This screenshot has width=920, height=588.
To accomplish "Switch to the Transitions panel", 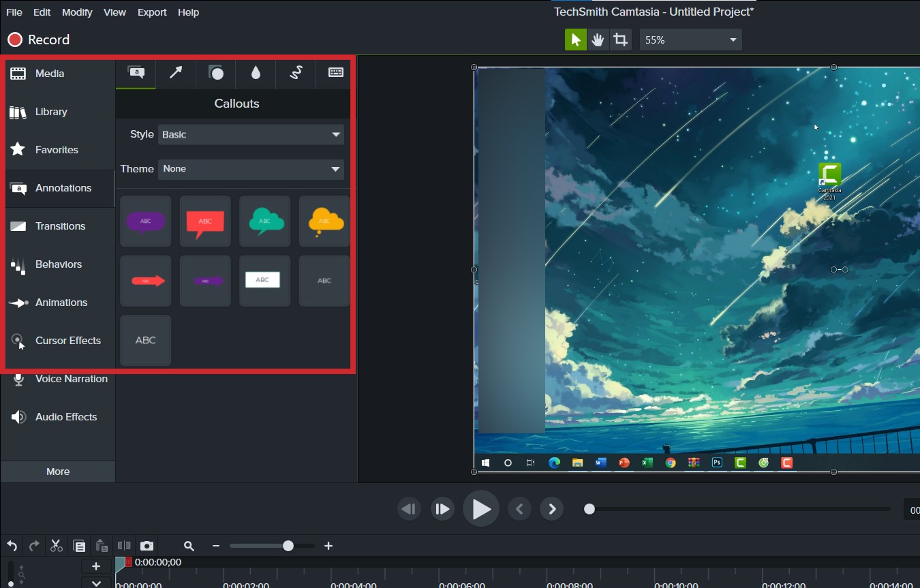I will 61,226.
